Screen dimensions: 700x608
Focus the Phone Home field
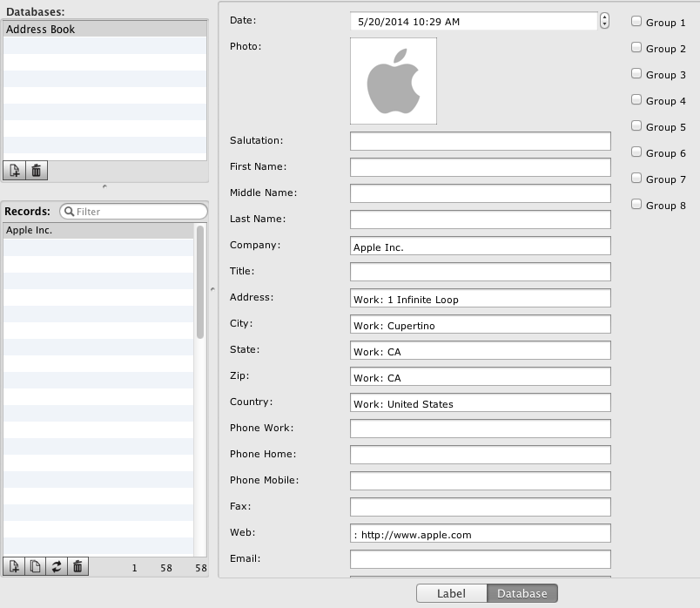[x=481, y=455]
